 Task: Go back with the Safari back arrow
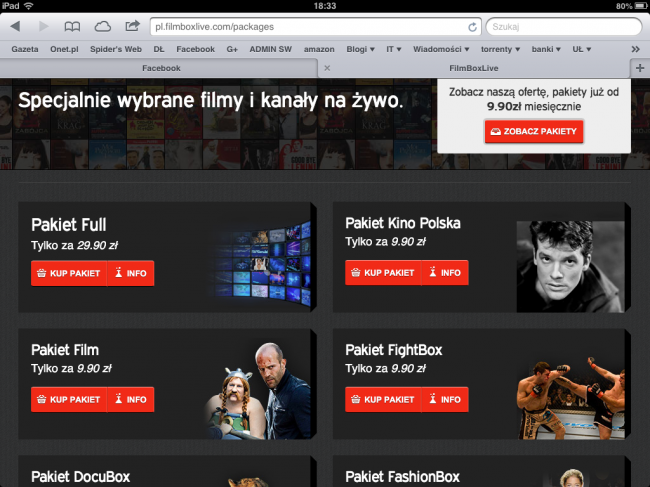15,27
